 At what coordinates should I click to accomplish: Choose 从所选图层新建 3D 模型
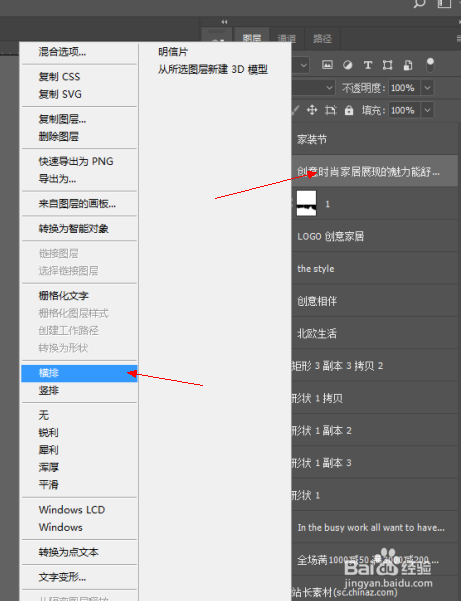[215, 69]
